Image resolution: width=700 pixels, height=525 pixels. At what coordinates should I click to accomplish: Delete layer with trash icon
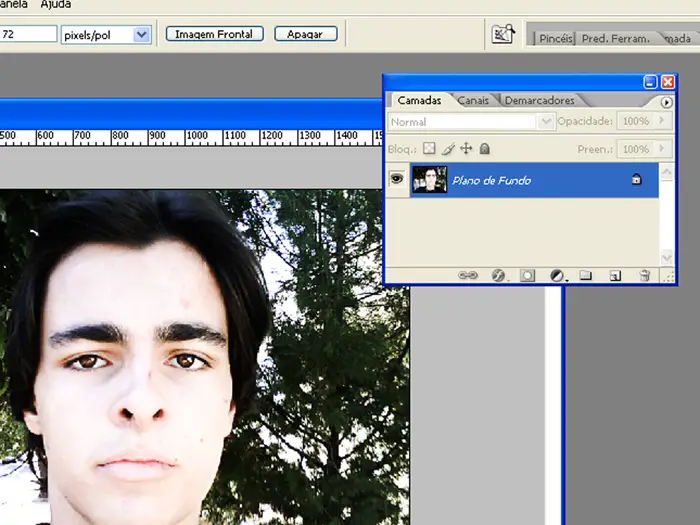(645, 275)
